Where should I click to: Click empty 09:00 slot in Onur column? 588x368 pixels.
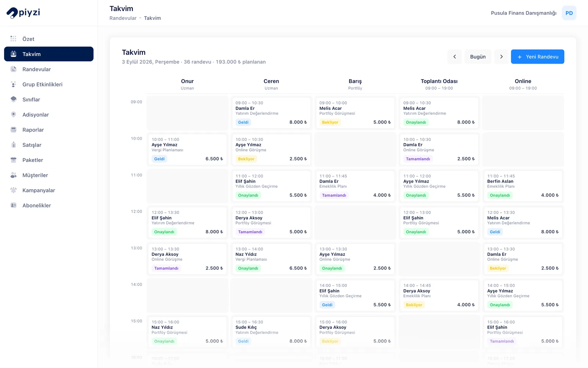pyautogui.click(x=187, y=113)
